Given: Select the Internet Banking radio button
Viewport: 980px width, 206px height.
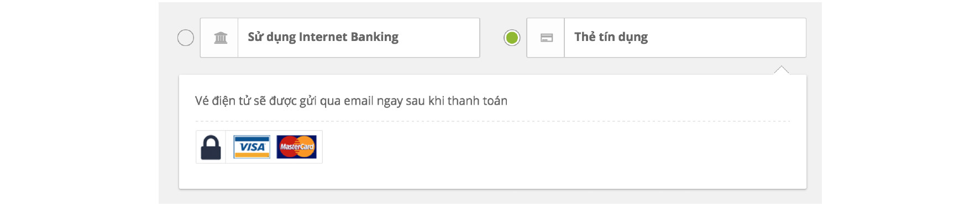Looking at the screenshot, I should click(x=186, y=38).
